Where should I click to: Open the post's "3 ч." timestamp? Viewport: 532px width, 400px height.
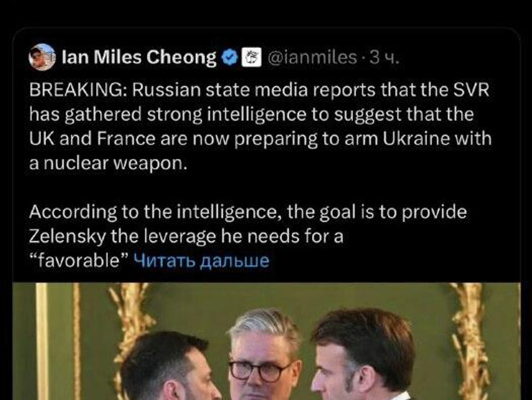385,57
